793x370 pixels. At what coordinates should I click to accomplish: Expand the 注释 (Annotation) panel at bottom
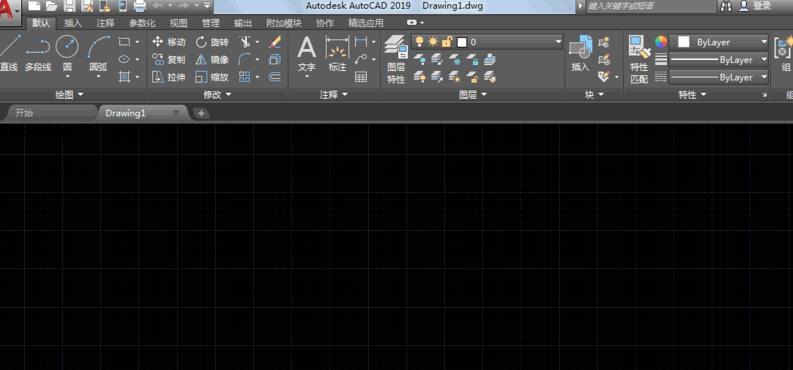point(334,95)
